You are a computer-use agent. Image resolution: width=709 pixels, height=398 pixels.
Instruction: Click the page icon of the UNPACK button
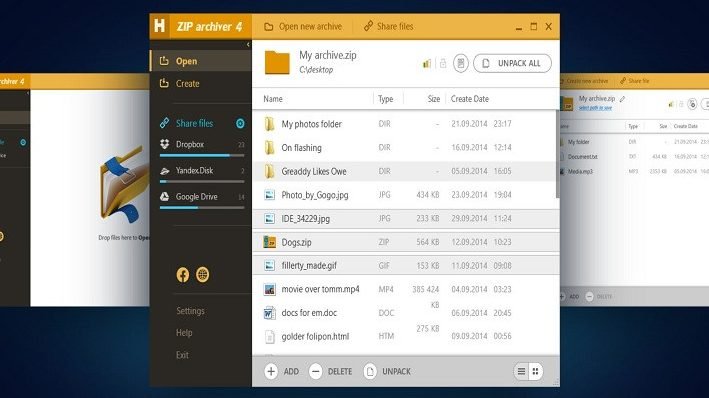pyautogui.click(x=370, y=371)
